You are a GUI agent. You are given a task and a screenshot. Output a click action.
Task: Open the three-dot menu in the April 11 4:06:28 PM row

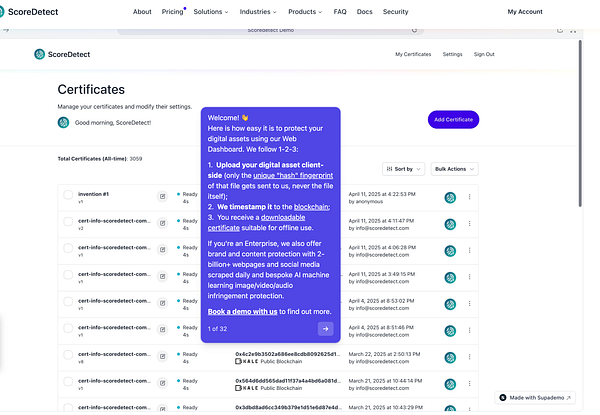(x=469, y=250)
